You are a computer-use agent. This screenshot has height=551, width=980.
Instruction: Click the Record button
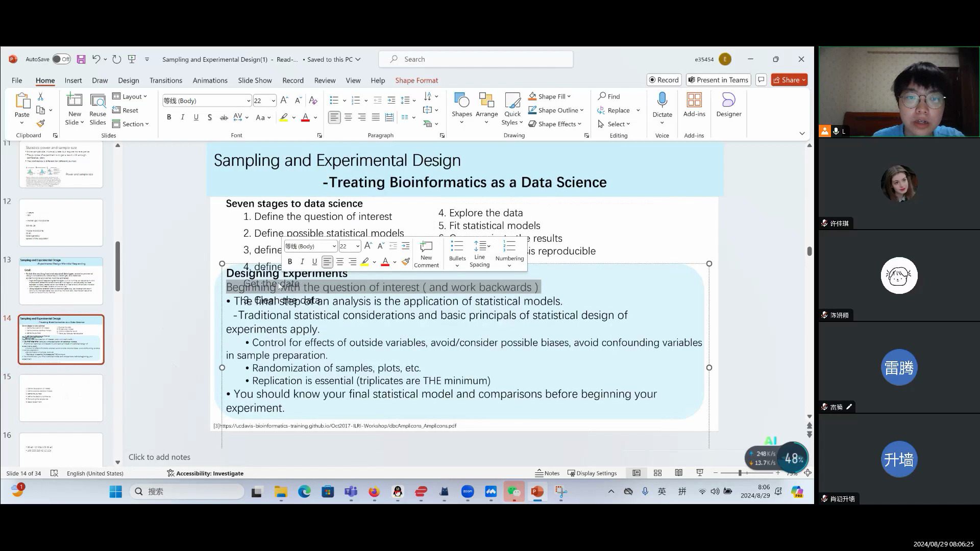point(664,80)
